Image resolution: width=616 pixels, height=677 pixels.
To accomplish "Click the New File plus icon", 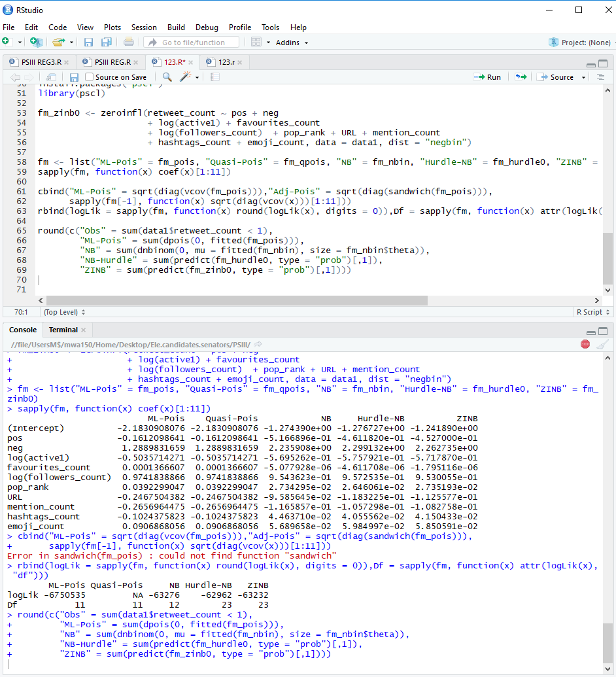I will coord(6,41).
